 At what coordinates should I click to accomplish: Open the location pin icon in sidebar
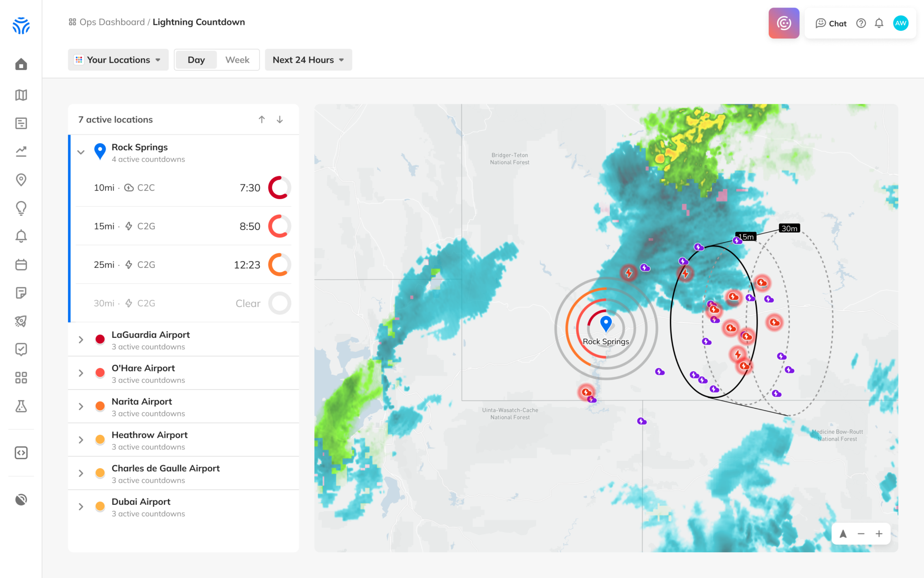pyautogui.click(x=21, y=180)
